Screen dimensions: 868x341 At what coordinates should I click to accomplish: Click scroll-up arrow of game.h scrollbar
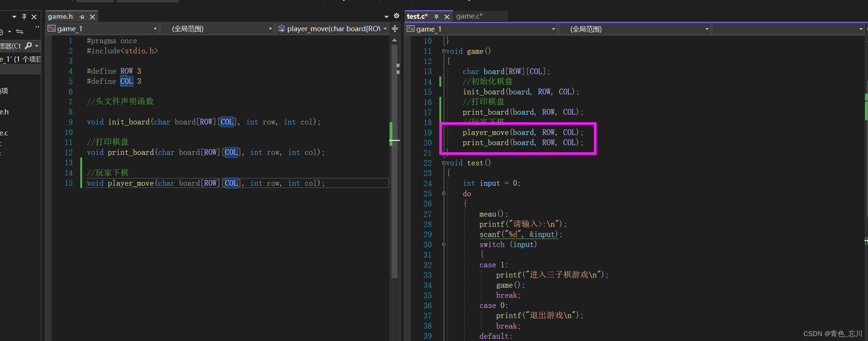click(394, 40)
